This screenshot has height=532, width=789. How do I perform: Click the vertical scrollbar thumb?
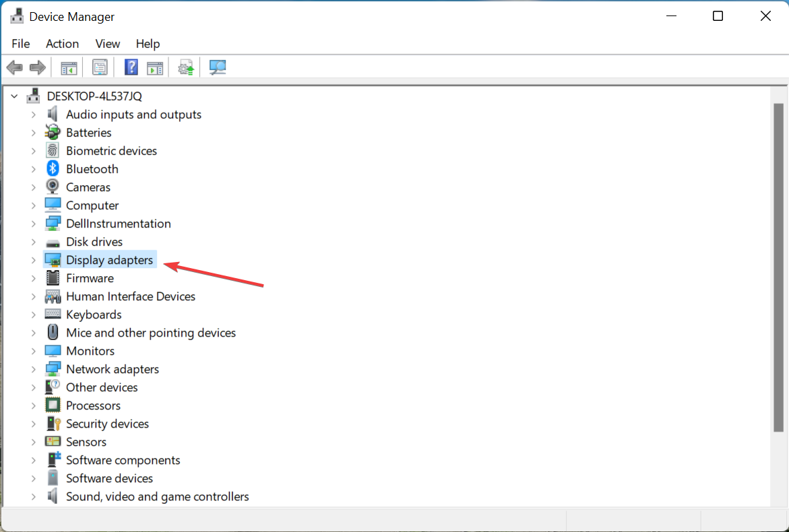tap(778, 267)
